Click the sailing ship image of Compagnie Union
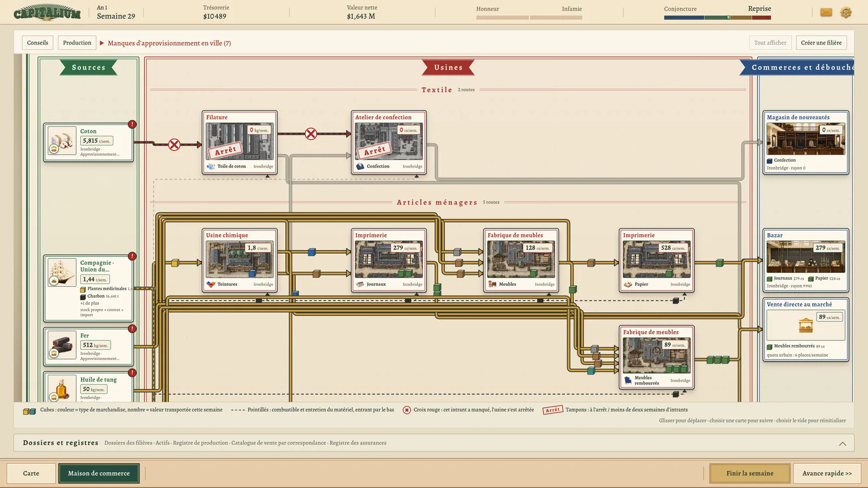The height and width of the screenshot is (488, 868). (x=62, y=272)
